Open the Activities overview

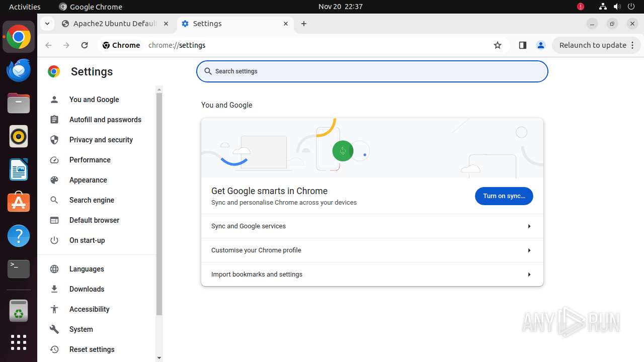[x=25, y=7]
